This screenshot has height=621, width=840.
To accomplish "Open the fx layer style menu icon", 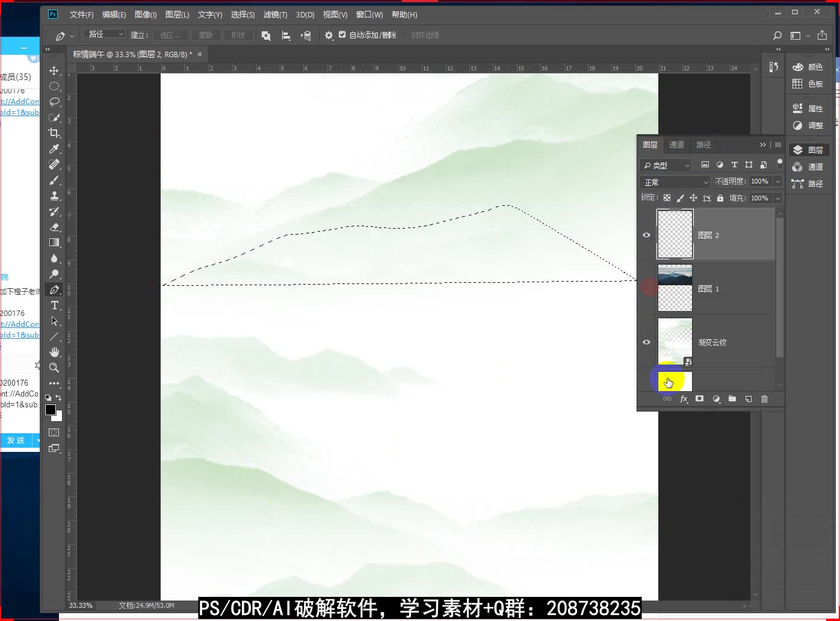I will coord(684,399).
